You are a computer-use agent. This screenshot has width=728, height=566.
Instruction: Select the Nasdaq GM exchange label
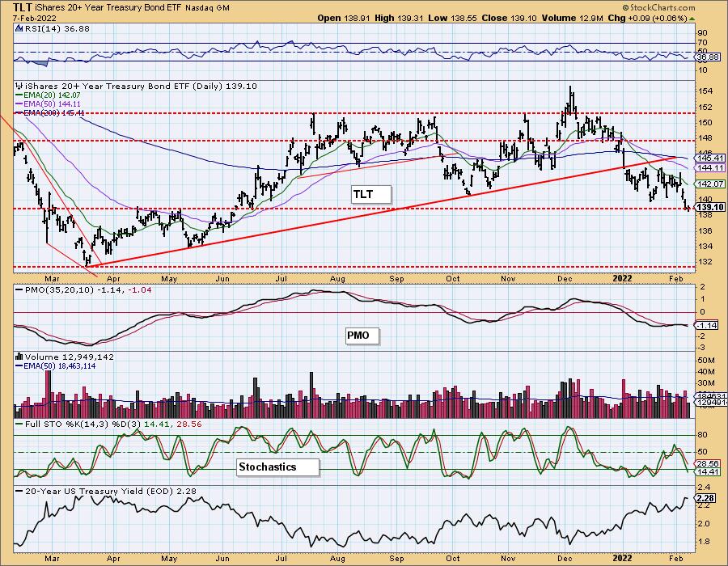coord(208,8)
